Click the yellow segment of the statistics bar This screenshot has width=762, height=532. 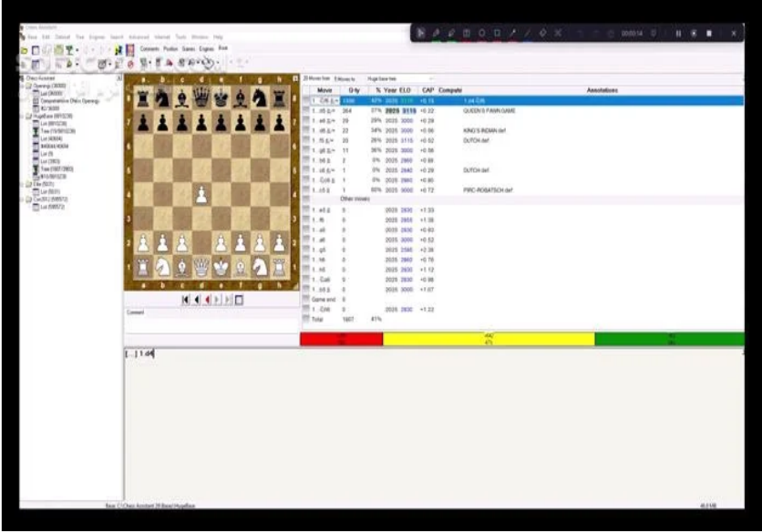pyautogui.click(x=489, y=339)
